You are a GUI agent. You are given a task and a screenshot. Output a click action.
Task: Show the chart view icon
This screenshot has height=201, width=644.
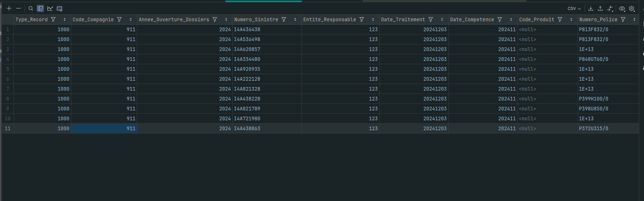pos(50,8)
